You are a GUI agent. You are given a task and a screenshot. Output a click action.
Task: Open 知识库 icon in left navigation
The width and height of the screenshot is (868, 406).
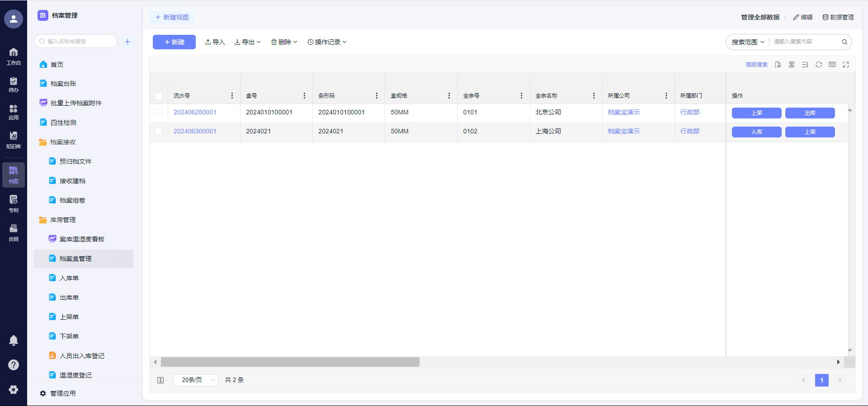14,140
